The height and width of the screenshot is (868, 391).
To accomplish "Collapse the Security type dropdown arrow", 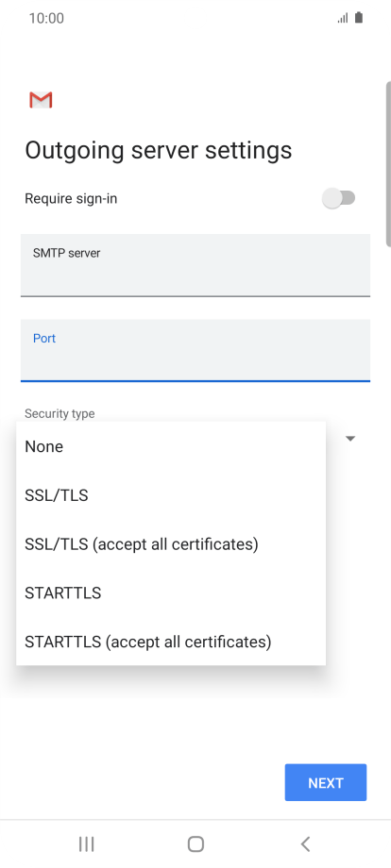I will (350, 439).
